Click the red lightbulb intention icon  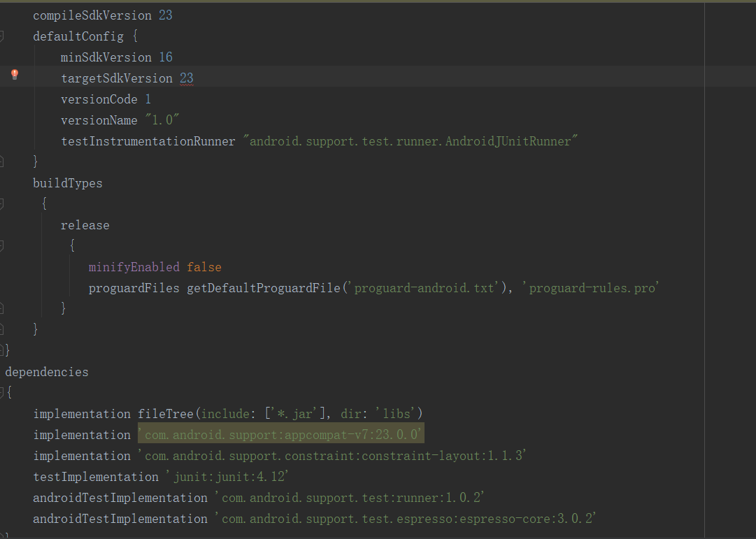pyautogui.click(x=14, y=75)
